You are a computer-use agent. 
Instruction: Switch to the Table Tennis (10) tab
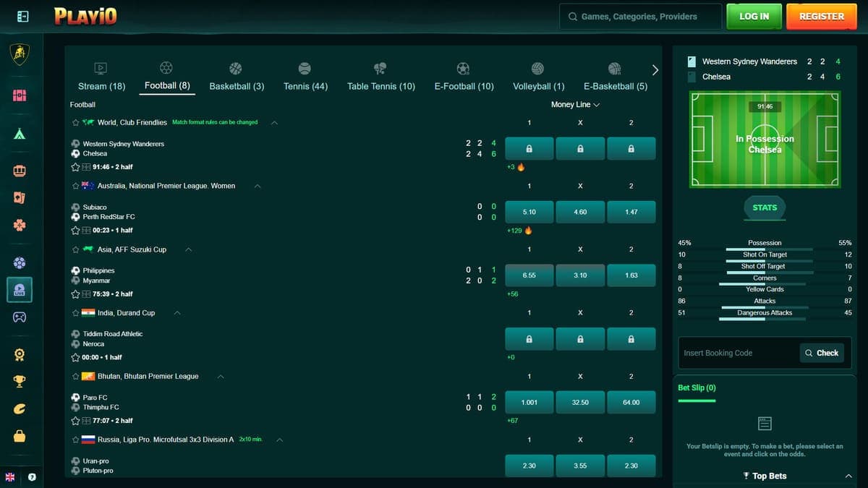[381, 78]
